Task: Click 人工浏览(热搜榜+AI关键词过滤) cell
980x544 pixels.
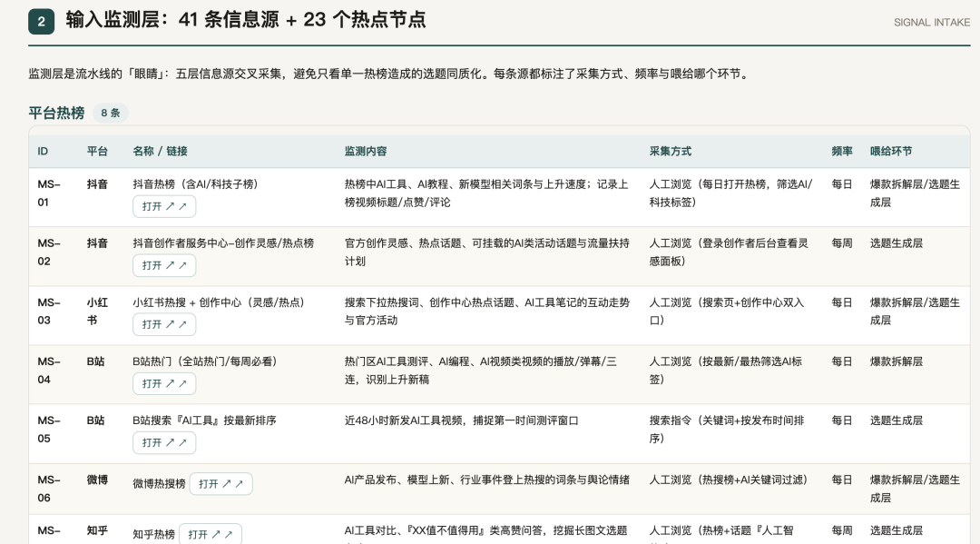Action: [728, 480]
